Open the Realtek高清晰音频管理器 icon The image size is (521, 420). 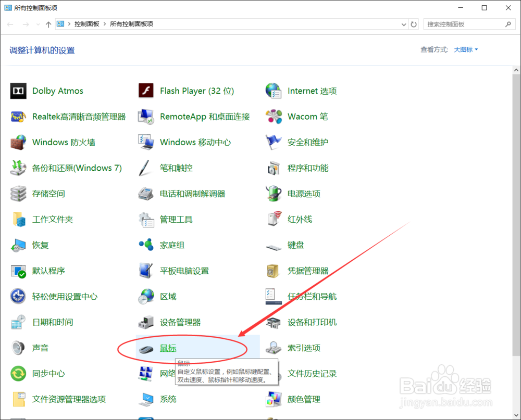[18, 117]
